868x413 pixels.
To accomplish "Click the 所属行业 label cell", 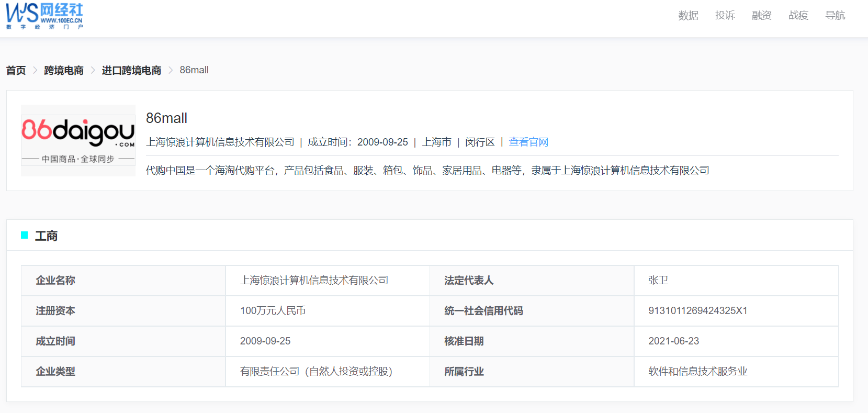I will [532, 372].
